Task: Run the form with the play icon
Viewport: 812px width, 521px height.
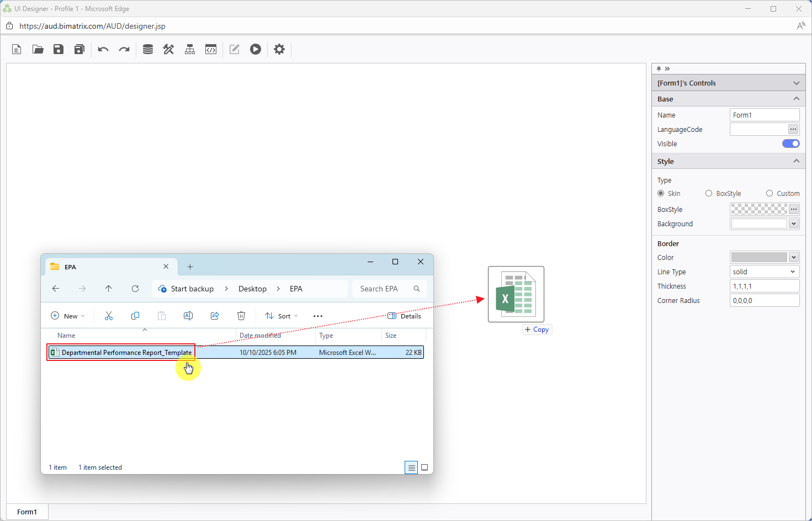Action: [255, 49]
